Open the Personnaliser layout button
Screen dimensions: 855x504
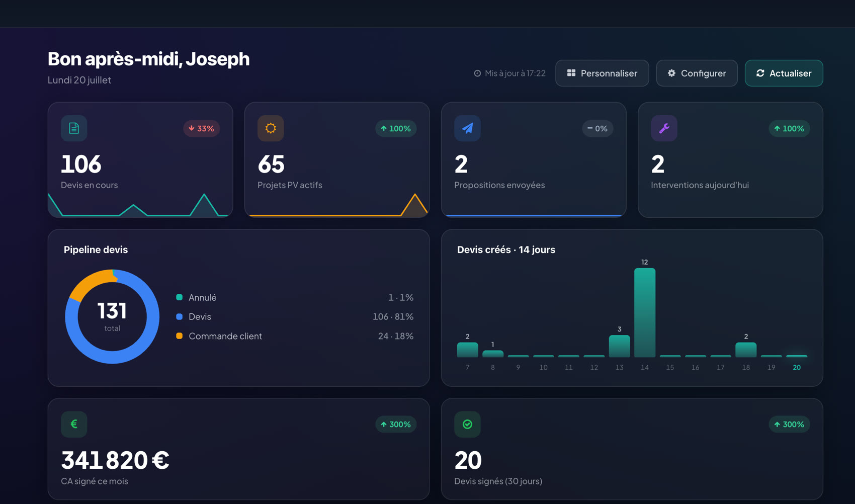(x=602, y=73)
